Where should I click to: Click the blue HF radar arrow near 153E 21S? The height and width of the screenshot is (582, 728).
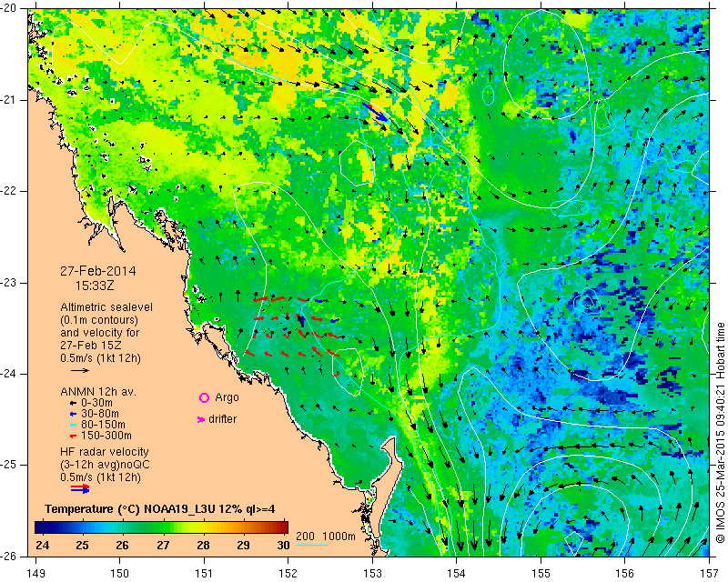(375, 113)
